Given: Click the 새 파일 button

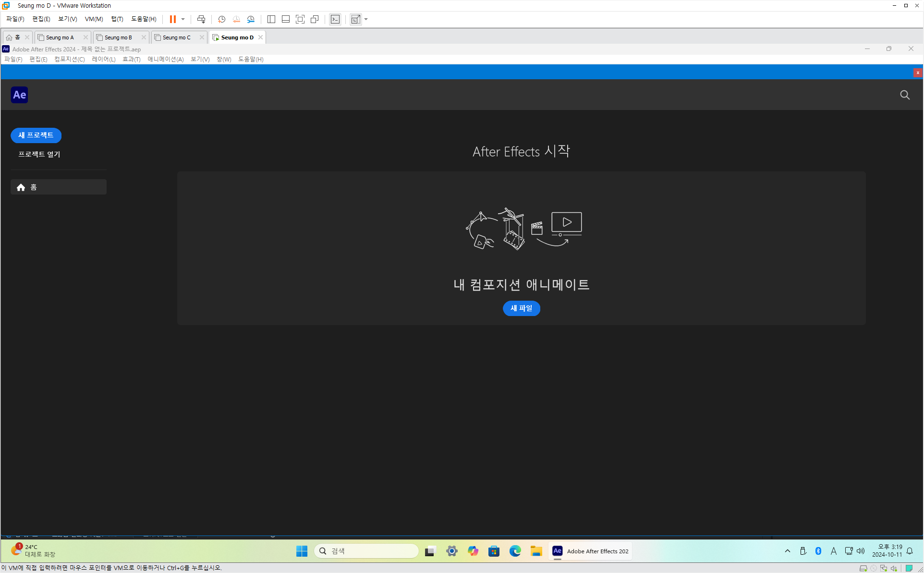Looking at the screenshot, I should point(522,308).
